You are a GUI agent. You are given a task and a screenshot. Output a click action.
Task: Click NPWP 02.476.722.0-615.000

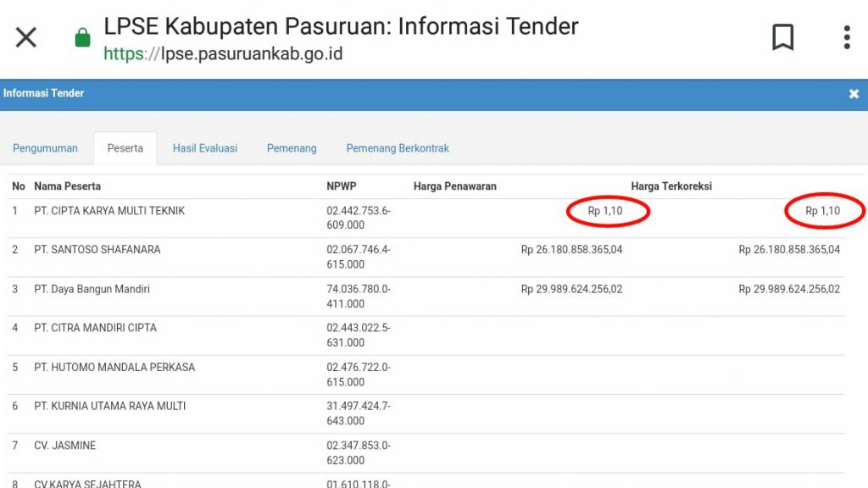coord(359,374)
